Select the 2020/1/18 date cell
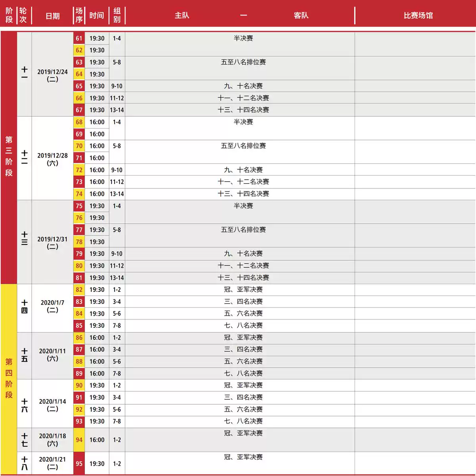This screenshot has width=476, height=476. point(52,440)
